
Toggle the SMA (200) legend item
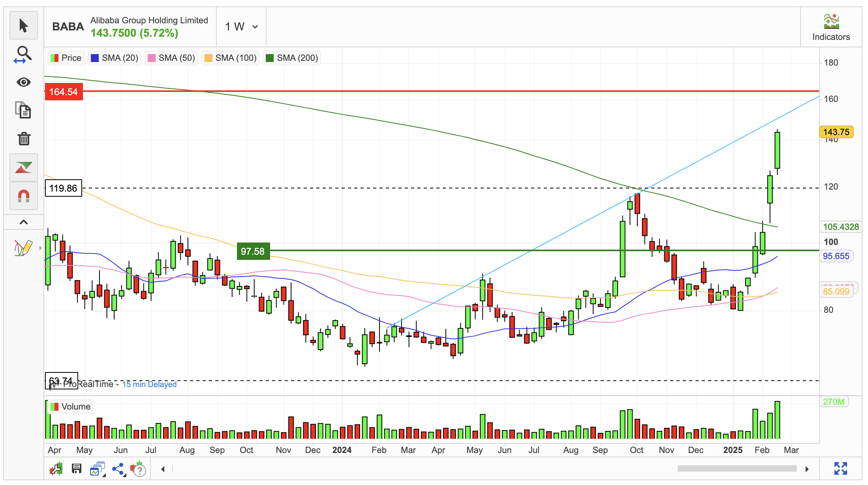pyautogui.click(x=292, y=58)
